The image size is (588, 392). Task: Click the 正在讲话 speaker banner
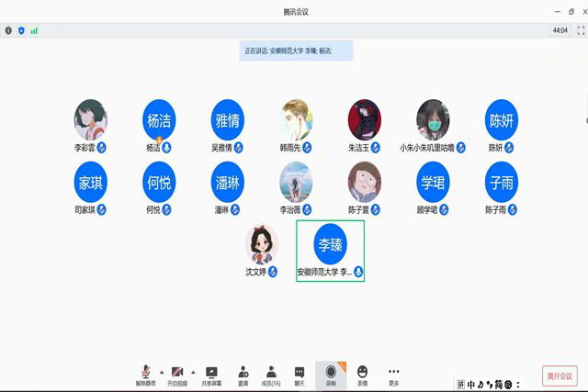click(x=295, y=50)
